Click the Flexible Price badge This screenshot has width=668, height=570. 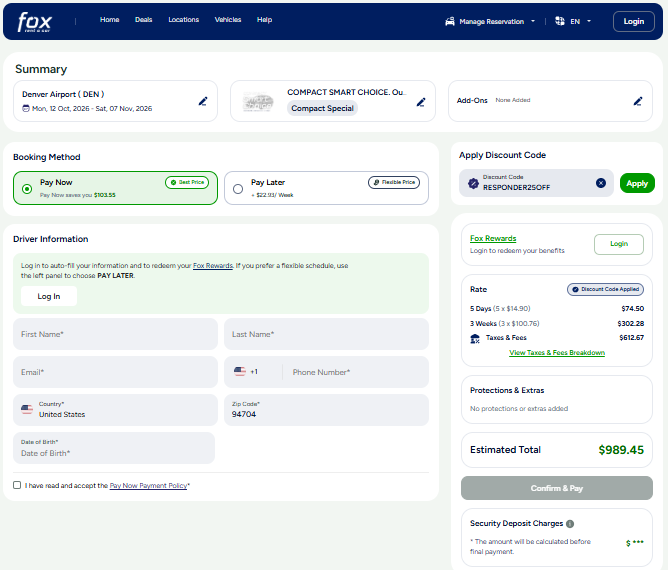(394, 182)
